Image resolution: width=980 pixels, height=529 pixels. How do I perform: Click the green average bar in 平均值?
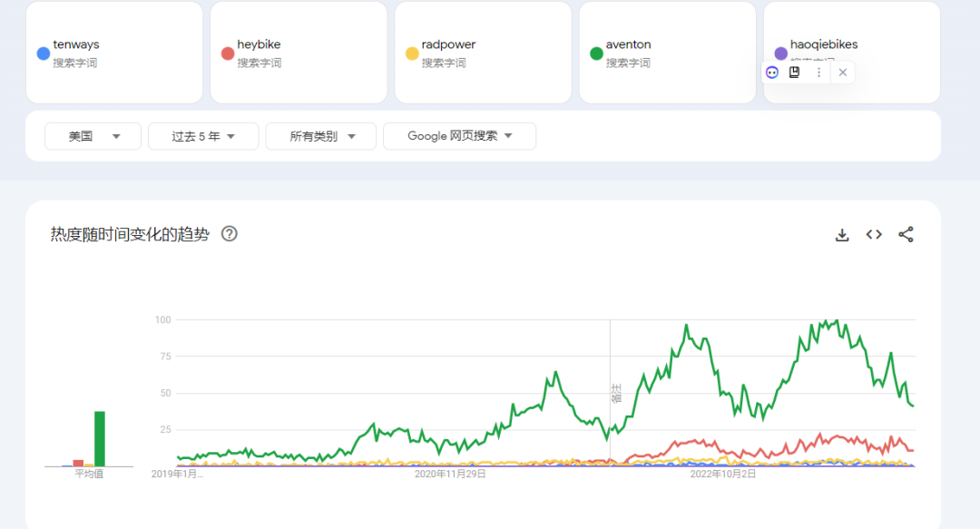(100, 439)
